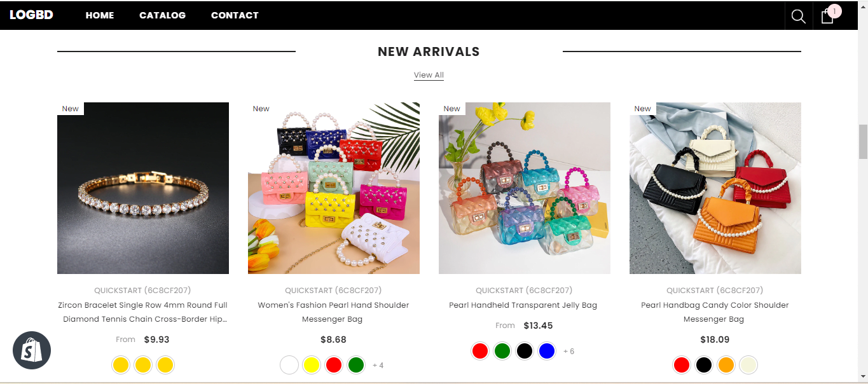Open the search magnifier icon
Image resolution: width=868 pixels, height=384 pixels.
pyautogui.click(x=799, y=16)
